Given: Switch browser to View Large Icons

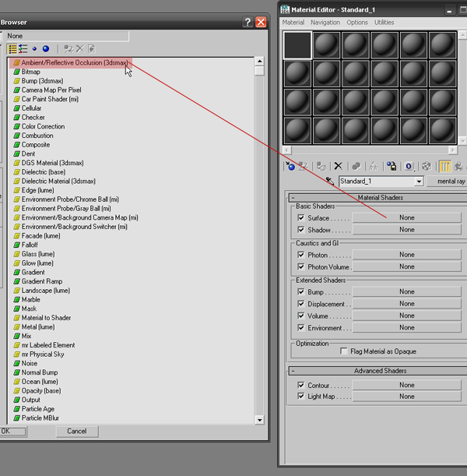Looking at the screenshot, I should [x=46, y=49].
